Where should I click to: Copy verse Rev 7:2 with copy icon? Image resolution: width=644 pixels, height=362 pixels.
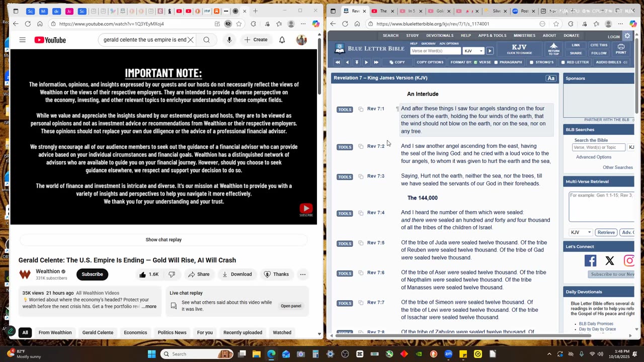point(361,146)
